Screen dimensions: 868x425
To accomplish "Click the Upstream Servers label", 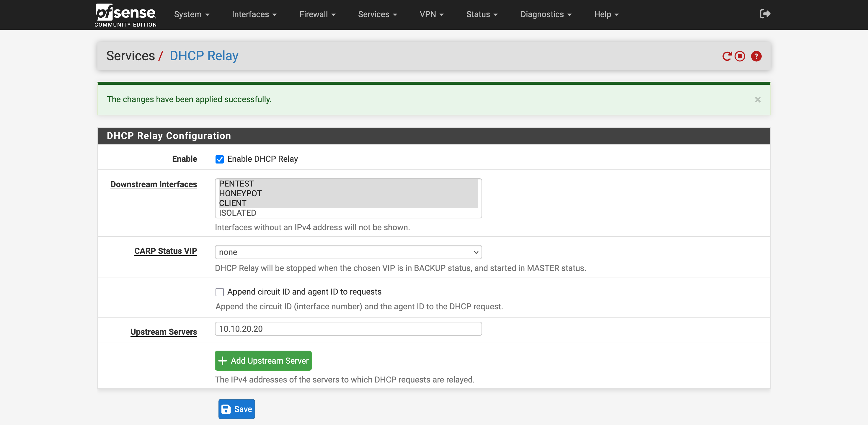I will [164, 332].
